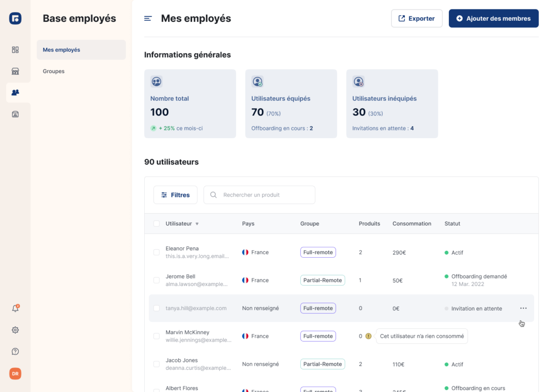The width and height of the screenshot is (551, 392).
Task: Click the DR user avatar
Action: point(15,374)
